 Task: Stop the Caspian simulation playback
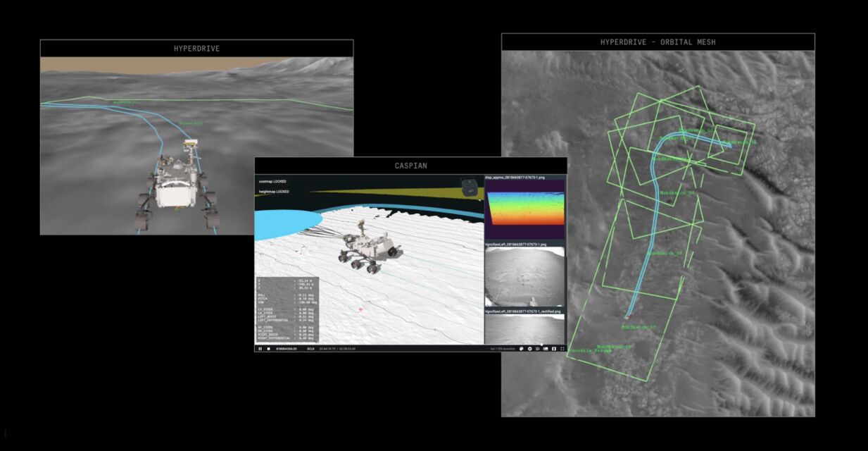click(x=268, y=349)
